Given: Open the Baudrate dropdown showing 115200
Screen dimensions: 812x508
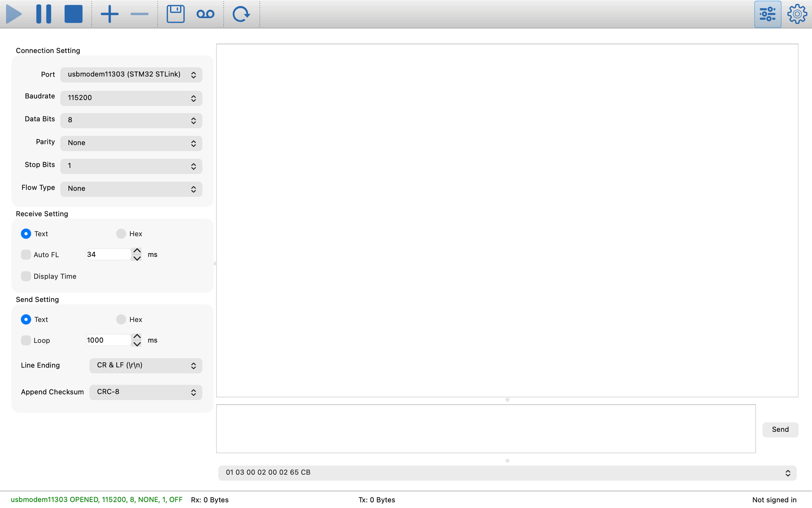Looking at the screenshot, I should coord(131,98).
